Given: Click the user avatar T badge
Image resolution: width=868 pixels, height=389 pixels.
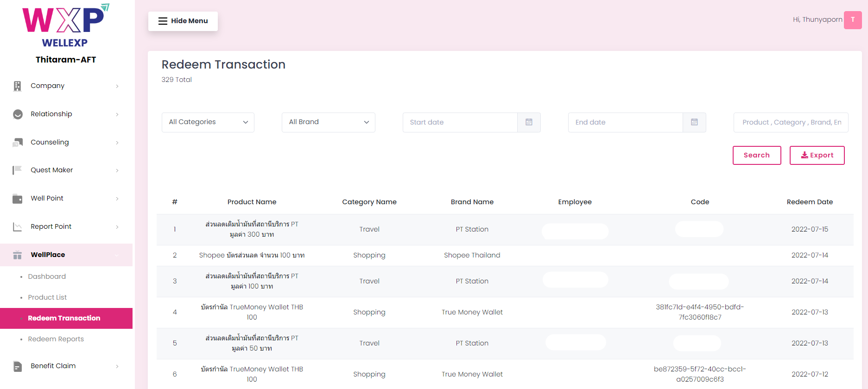Looking at the screenshot, I should point(853,20).
